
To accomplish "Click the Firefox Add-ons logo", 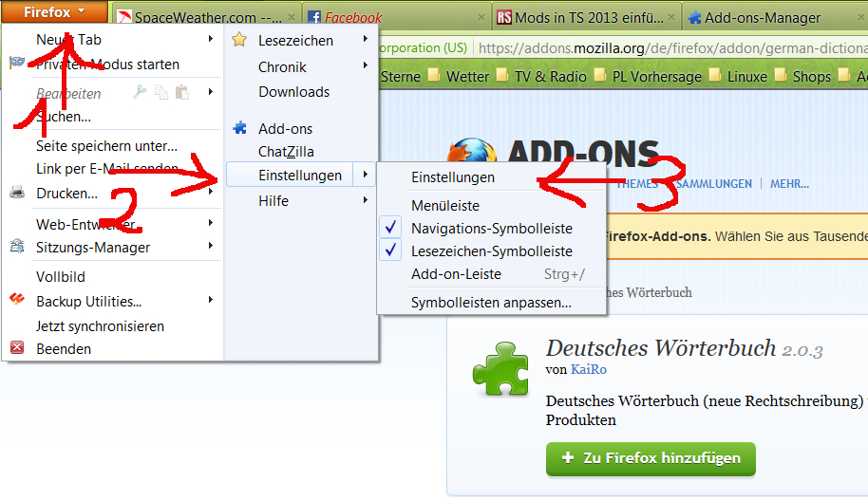I will (554, 152).
